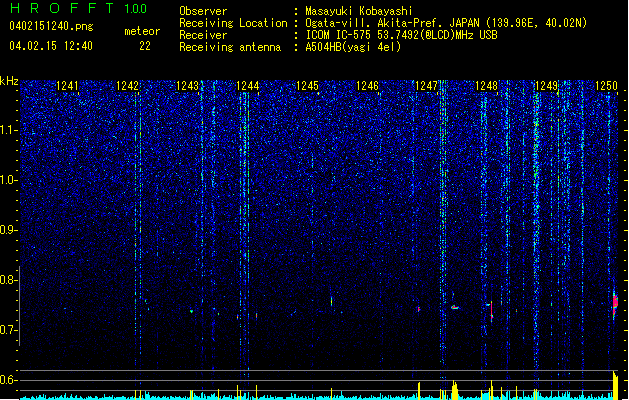Screen dimensions: 629x400
Task: Click the 'Observer' field label
Action: pyautogui.click(x=203, y=11)
